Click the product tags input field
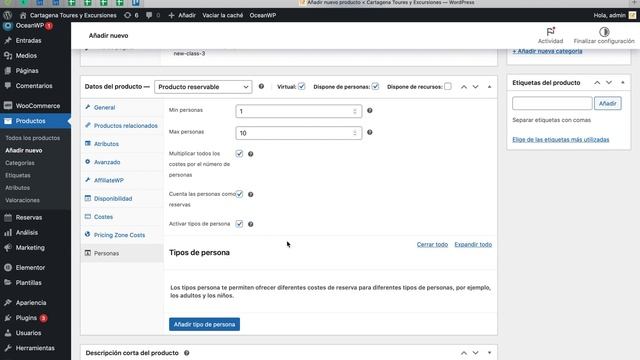Image resolution: width=640 pixels, height=360 pixels. click(552, 103)
